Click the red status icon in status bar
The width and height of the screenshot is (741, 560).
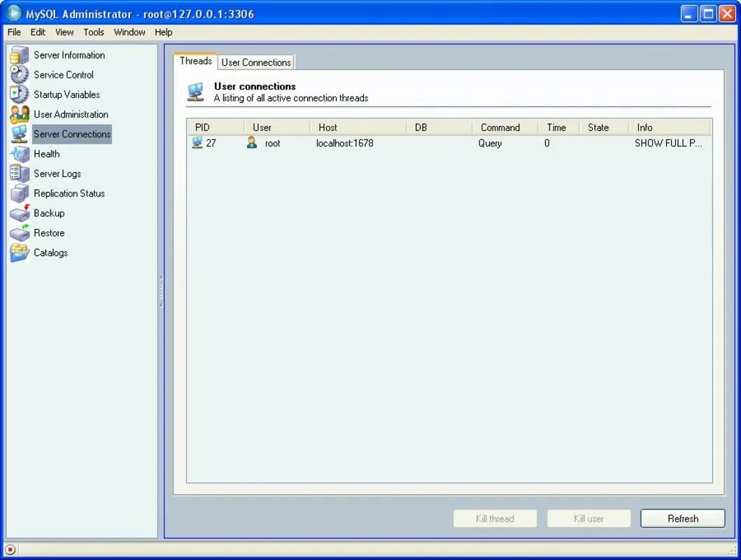click(10, 549)
